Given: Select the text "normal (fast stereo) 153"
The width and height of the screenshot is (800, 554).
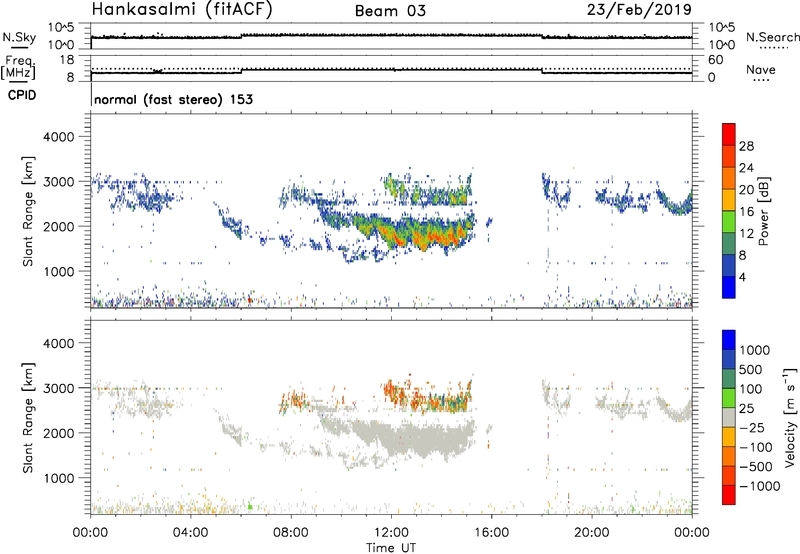Looking at the screenshot, I should (173, 99).
